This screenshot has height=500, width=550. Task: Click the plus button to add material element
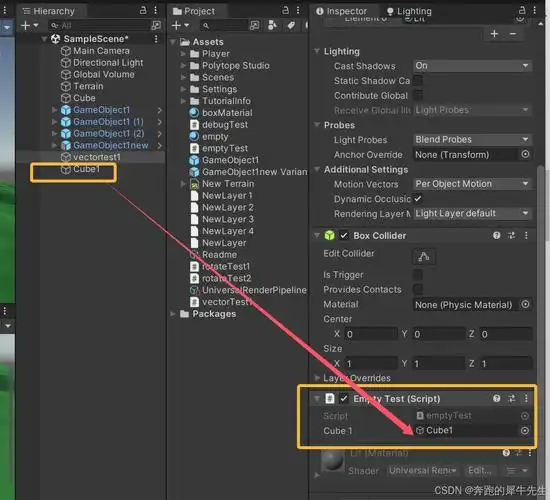pyautogui.click(x=494, y=34)
